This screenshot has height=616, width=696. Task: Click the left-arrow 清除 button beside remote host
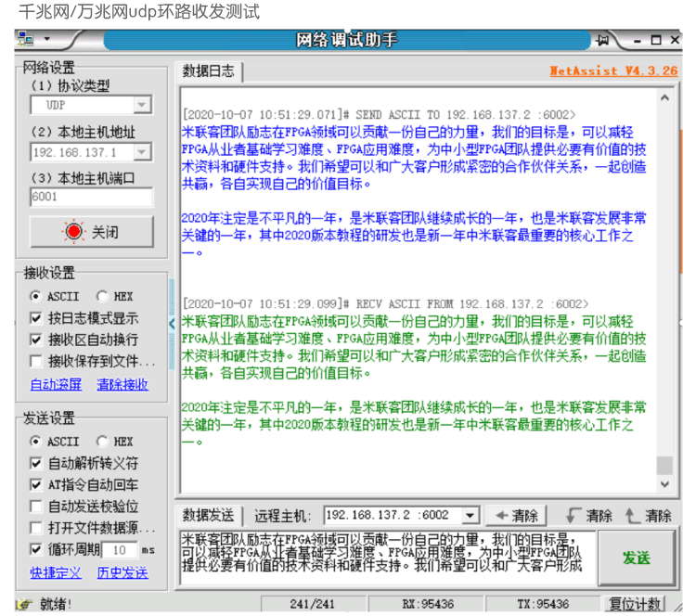pyautogui.click(x=516, y=516)
